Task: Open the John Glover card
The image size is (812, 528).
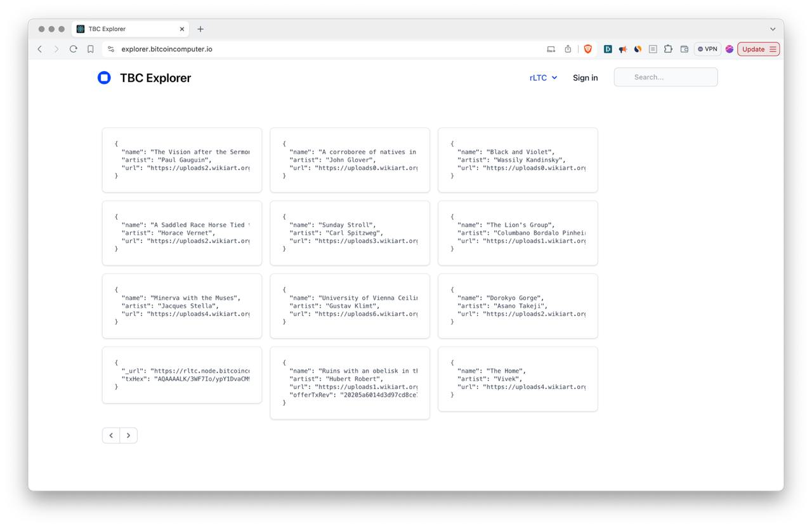Action: 350,160
